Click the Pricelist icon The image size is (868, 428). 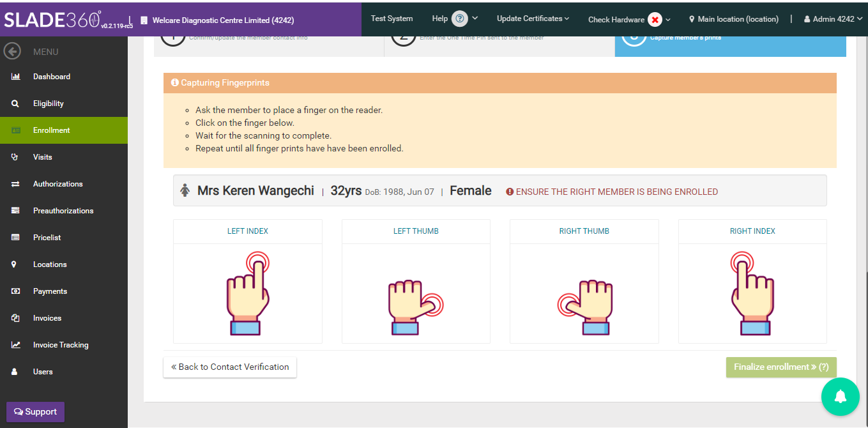click(x=15, y=238)
